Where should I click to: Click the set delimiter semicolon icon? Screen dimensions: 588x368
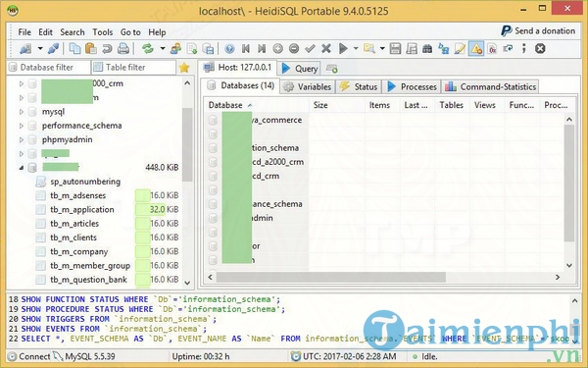pyautogui.click(x=524, y=49)
